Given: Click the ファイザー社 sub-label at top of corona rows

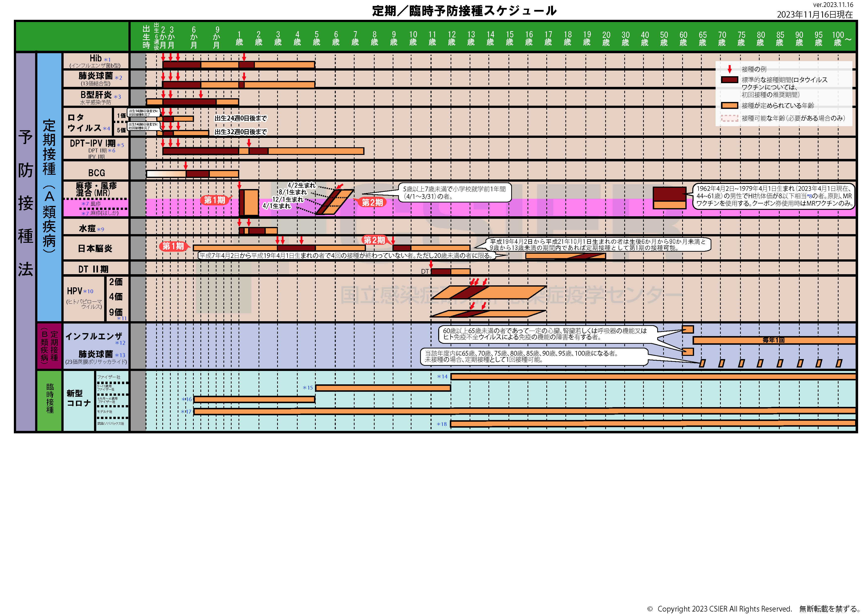Looking at the screenshot, I should 108,377.
